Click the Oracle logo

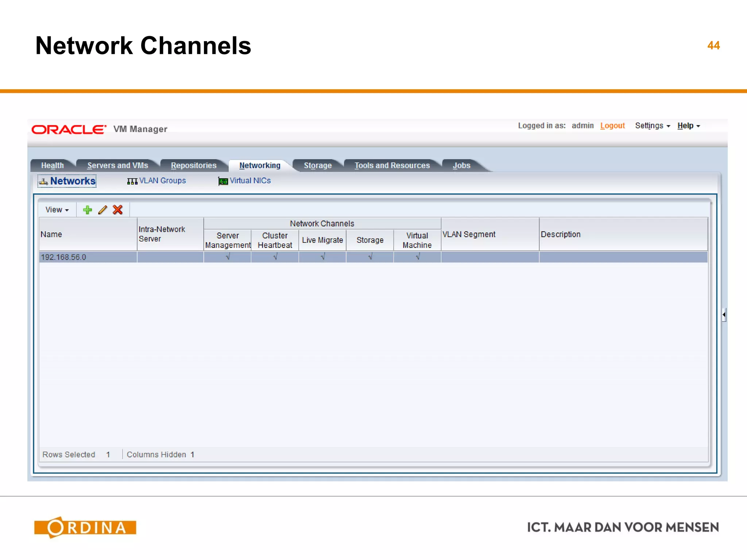coord(69,129)
